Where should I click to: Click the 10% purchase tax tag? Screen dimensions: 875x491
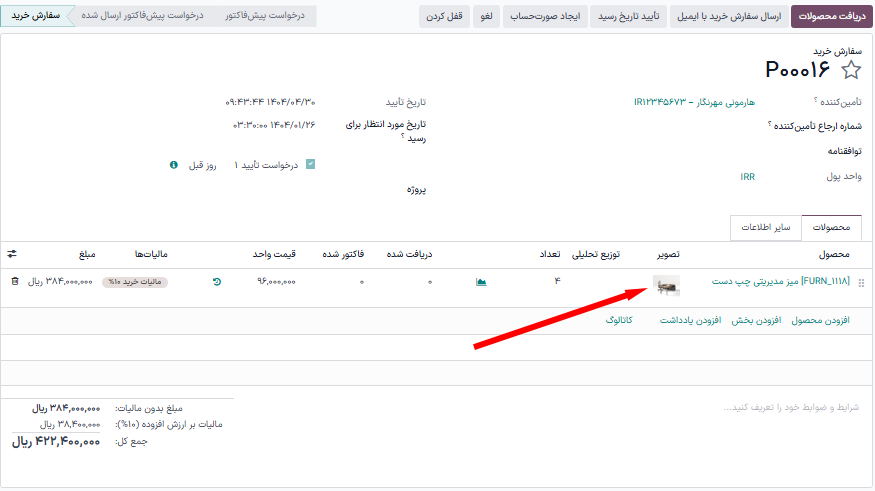point(135,282)
